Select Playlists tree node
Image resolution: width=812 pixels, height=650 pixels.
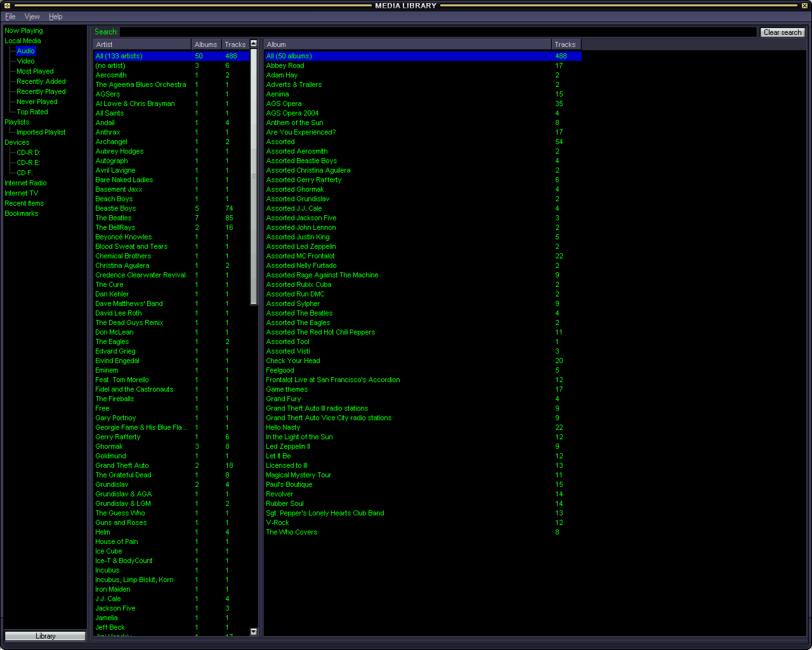pos(16,122)
